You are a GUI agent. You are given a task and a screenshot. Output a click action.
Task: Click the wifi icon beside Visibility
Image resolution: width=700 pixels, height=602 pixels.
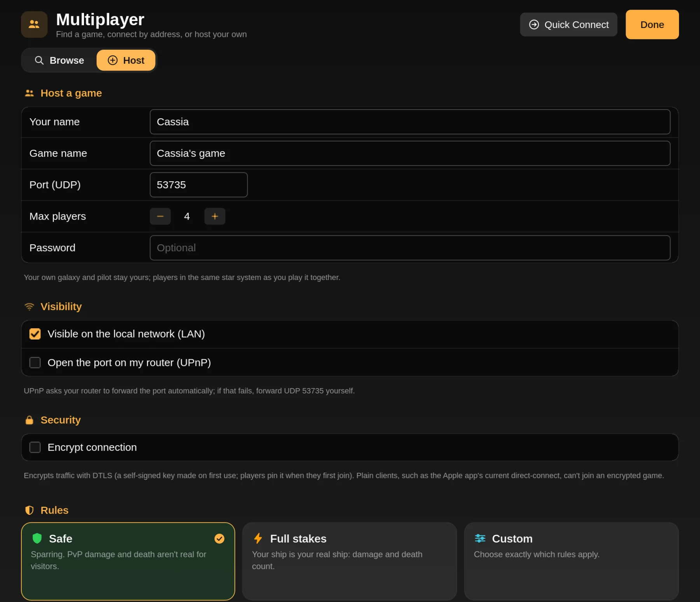coord(30,307)
